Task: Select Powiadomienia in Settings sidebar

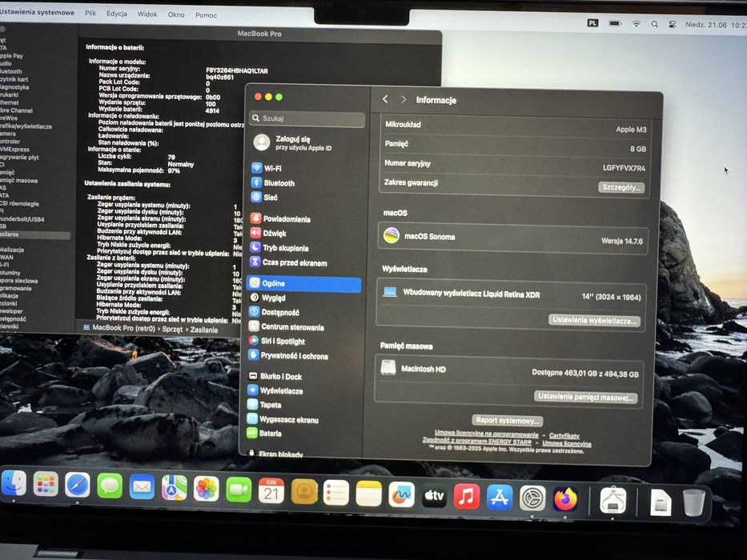Action: 305,219
